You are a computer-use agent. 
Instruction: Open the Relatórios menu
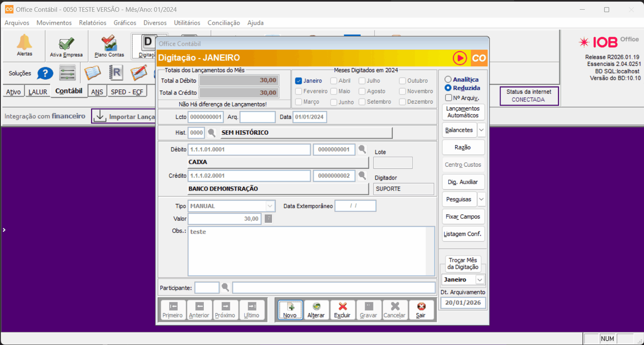(x=92, y=23)
